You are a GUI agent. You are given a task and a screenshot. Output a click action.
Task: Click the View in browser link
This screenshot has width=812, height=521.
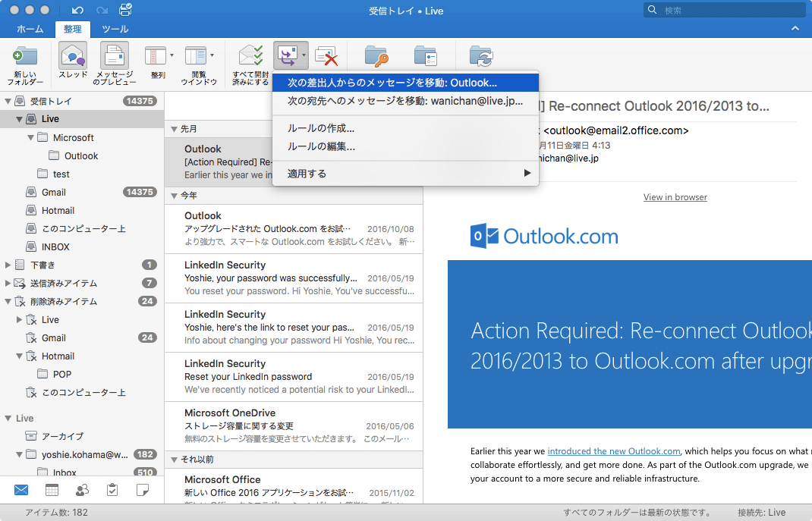click(675, 197)
